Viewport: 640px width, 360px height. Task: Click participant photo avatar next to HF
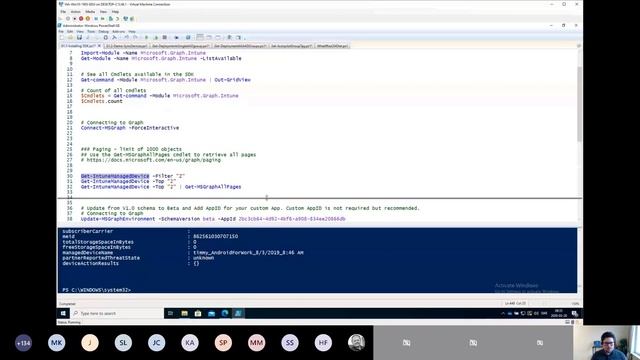[356, 343]
